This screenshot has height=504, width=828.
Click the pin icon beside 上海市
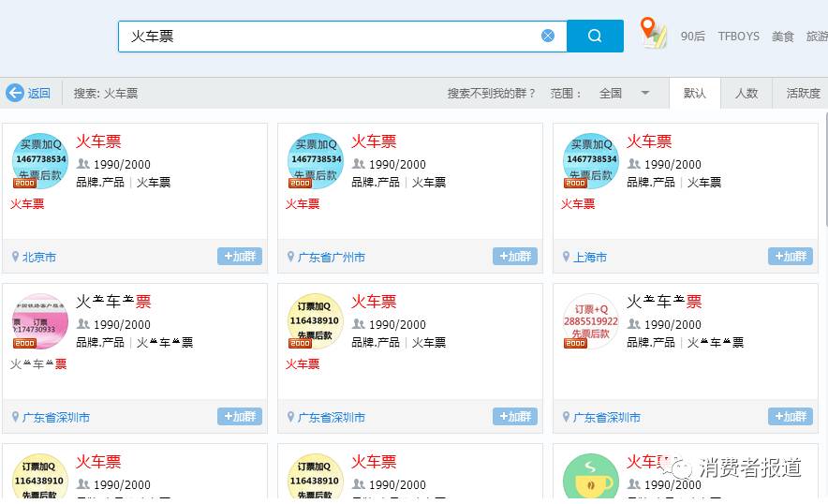(x=566, y=257)
